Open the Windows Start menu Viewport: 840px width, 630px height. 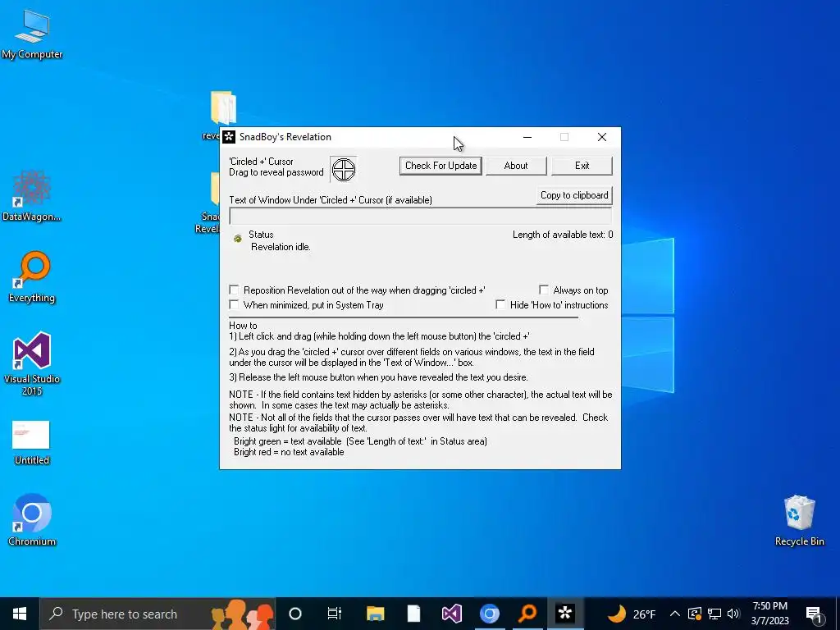click(x=20, y=614)
